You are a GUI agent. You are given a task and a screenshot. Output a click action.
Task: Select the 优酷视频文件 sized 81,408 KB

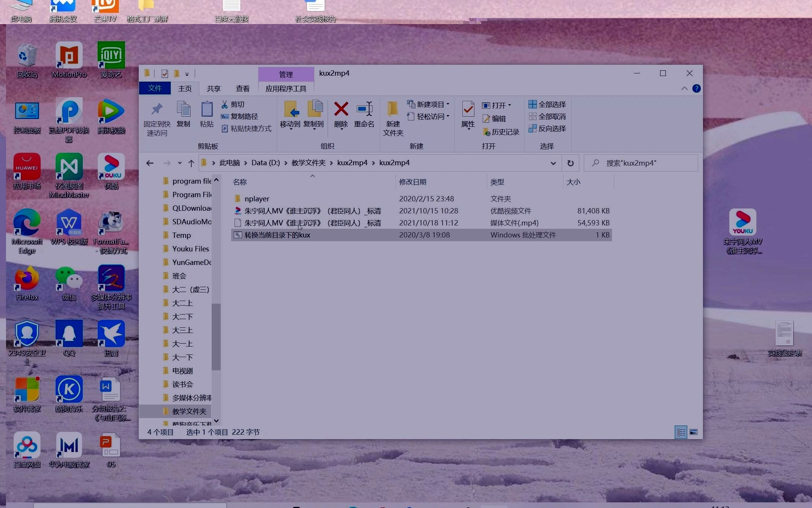[x=421, y=211]
